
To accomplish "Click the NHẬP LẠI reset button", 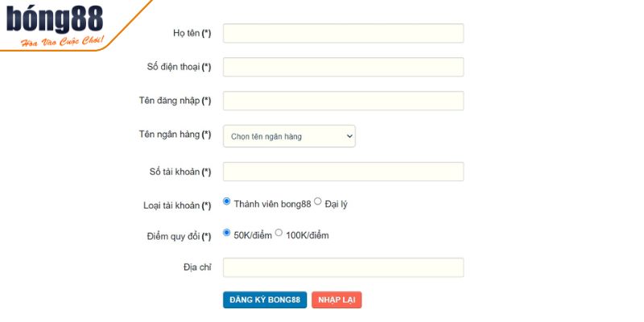I will 336,300.
